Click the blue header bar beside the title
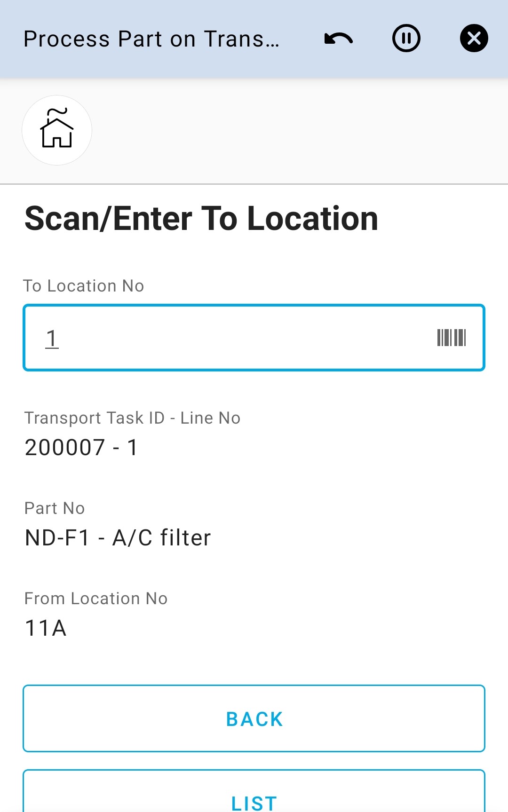This screenshot has width=508, height=812. point(301,66)
